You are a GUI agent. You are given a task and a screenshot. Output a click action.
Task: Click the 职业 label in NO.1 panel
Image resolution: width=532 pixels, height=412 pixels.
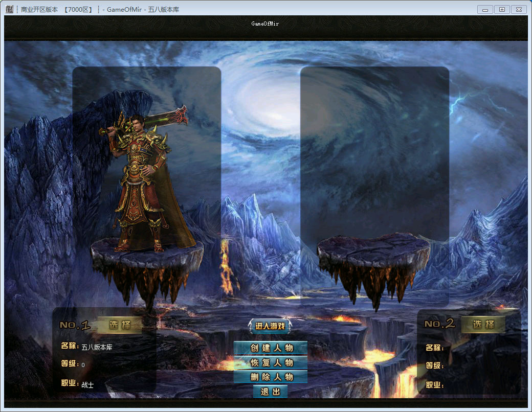click(x=70, y=383)
